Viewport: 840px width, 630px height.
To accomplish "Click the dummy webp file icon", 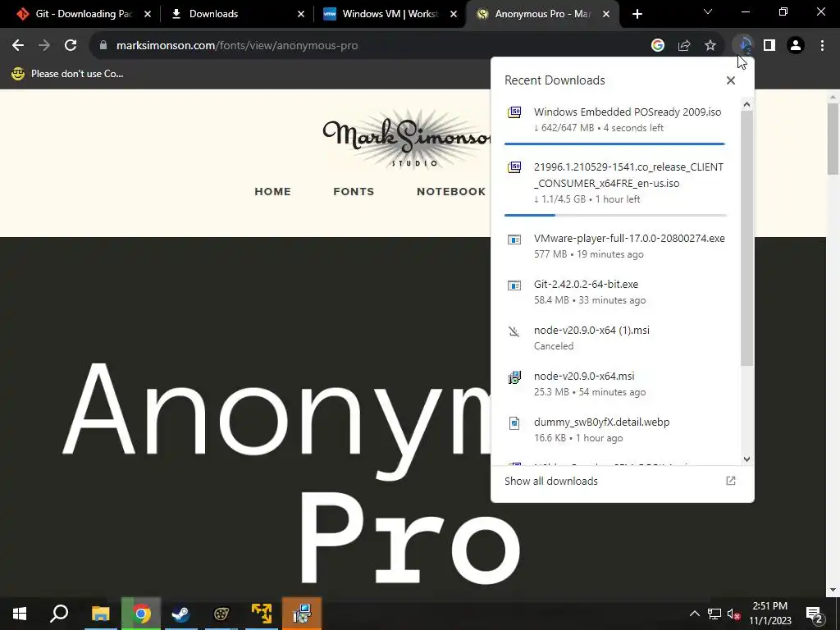I will tap(514, 423).
